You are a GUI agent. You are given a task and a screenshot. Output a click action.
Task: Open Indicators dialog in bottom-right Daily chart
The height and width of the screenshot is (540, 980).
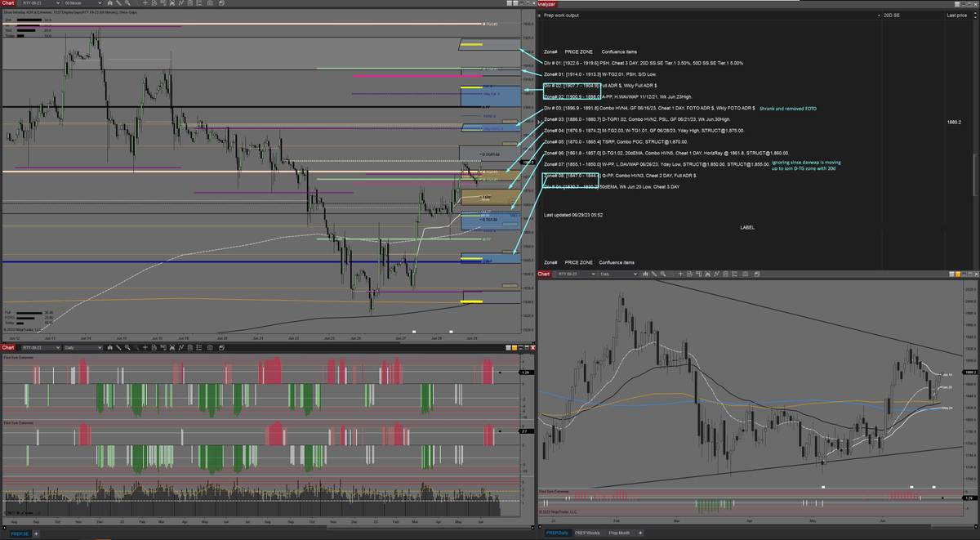(716, 274)
